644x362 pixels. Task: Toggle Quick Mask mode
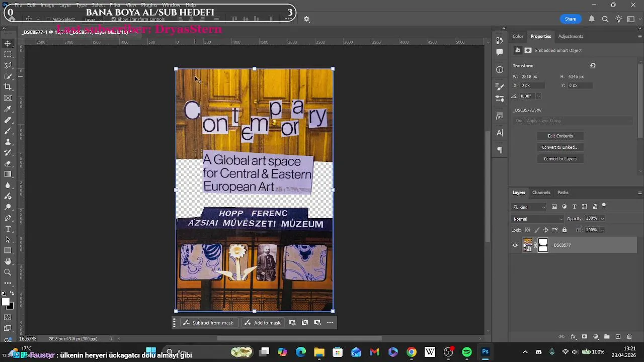(8, 318)
